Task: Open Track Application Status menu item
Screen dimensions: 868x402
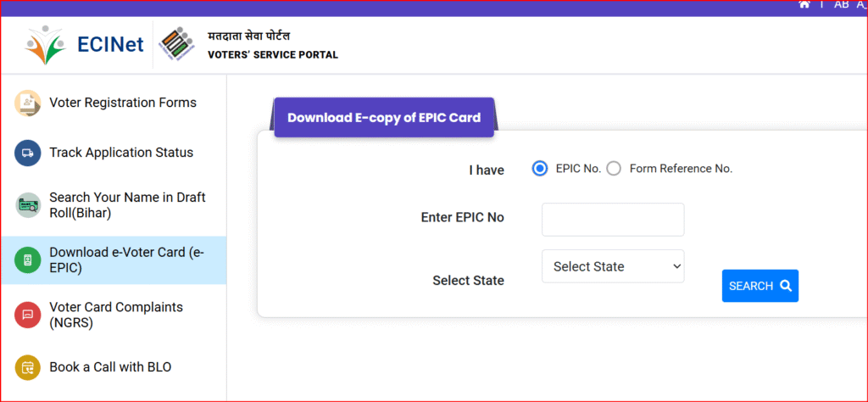Action: click(121, 153)
